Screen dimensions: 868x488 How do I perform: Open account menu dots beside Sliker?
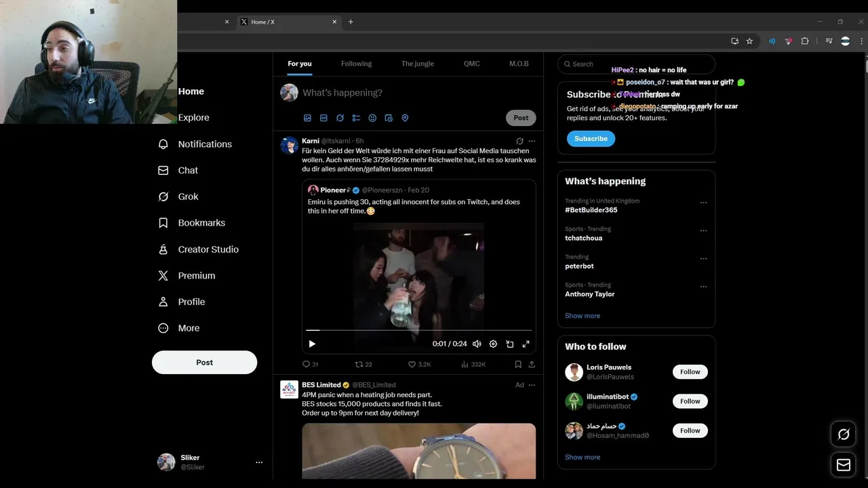click(x=259, y=462)
